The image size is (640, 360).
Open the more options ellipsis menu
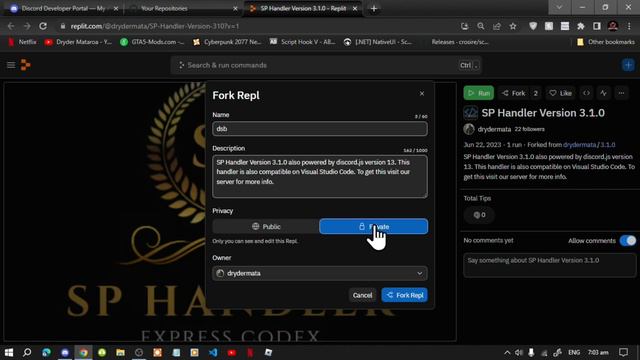tap(621, 93)
